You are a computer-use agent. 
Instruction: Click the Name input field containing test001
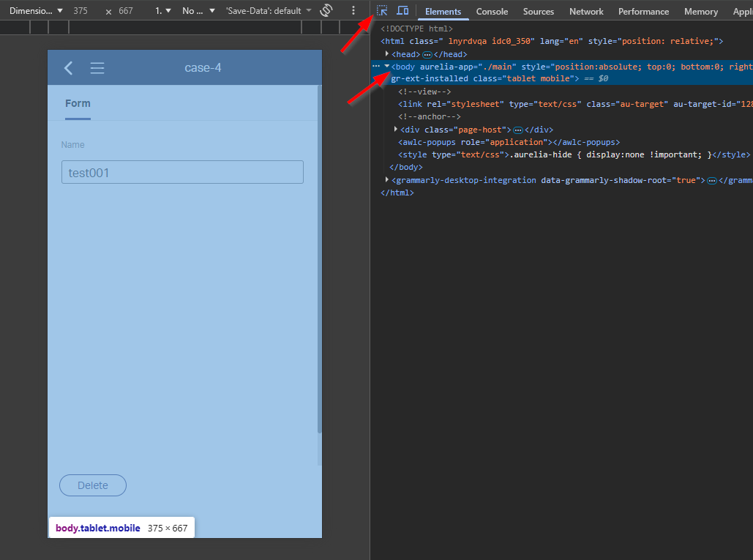[x=182, y=173]
